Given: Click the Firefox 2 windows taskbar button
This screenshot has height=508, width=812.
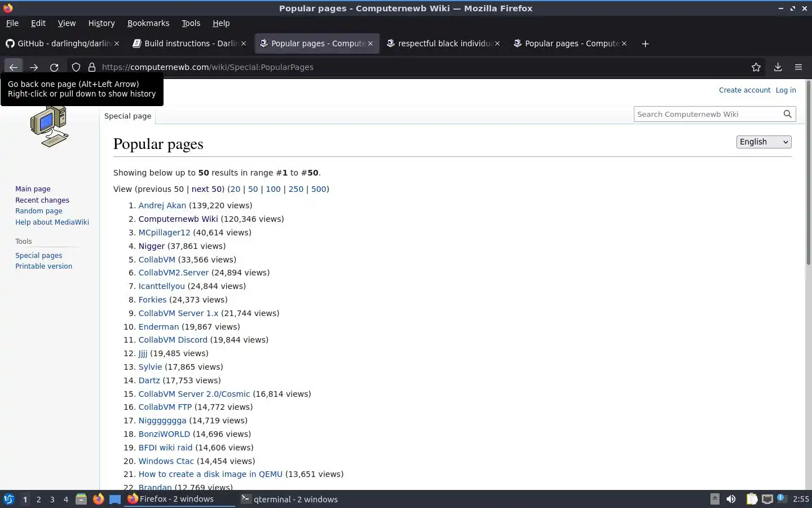Looking at the screenshot, I should click(179, 499).
